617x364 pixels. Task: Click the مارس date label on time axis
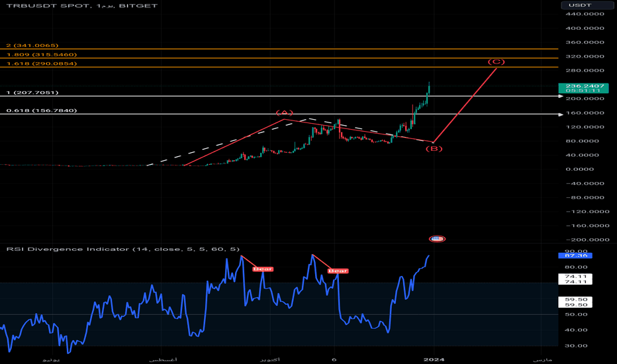coord(543,359)
